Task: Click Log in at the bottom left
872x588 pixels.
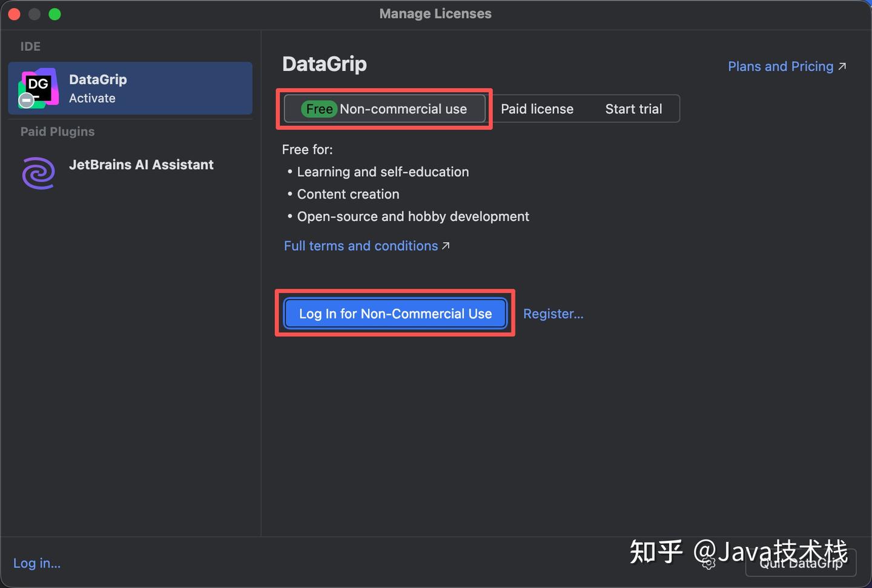Action: (36, 563)
